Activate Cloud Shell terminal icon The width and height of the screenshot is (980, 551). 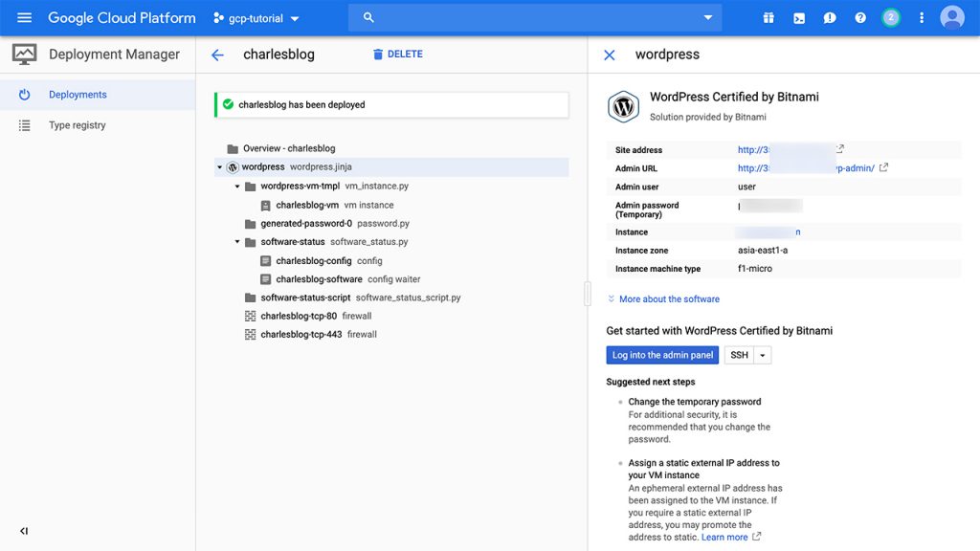[799, 18]
